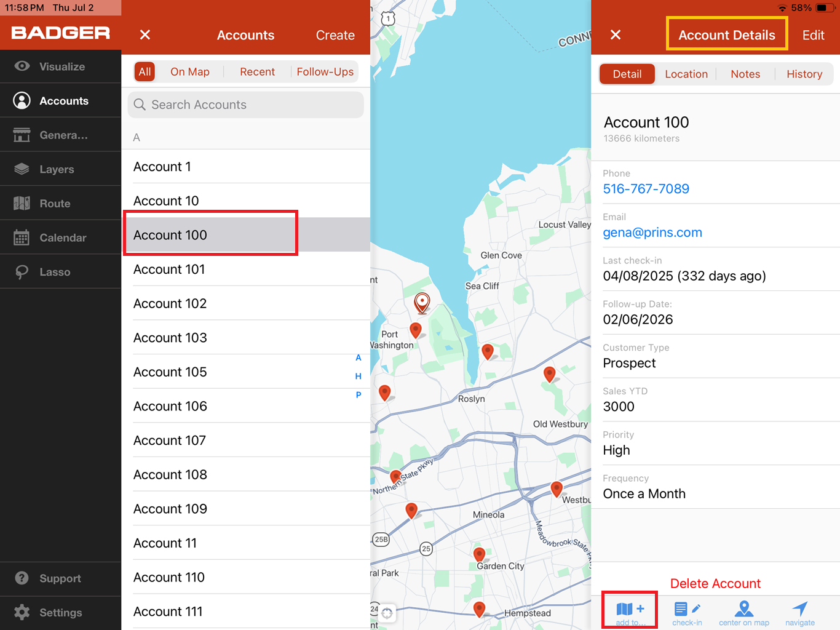
Task: Open the Support question mark icon
Action: 22,578
